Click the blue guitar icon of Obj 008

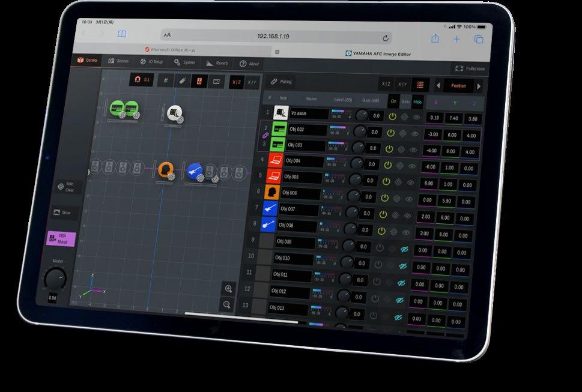pos(268,225)
